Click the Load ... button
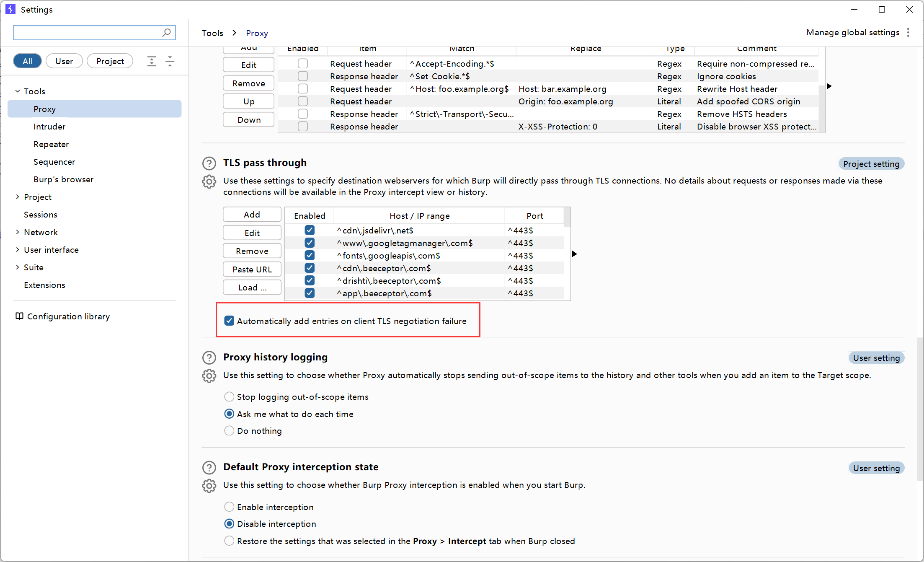This screenshot has width=924, height=562. (252, 287)
